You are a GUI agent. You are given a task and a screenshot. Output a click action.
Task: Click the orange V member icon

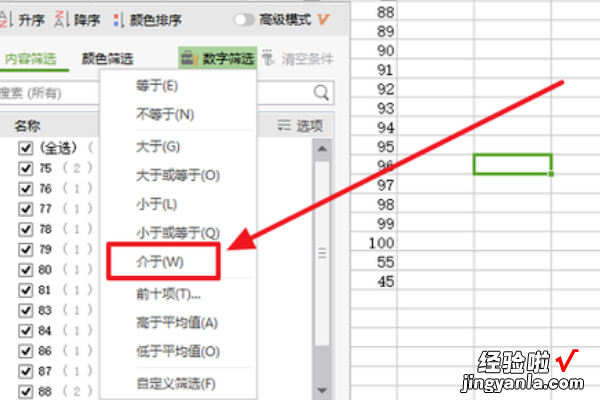click(323, 19)
